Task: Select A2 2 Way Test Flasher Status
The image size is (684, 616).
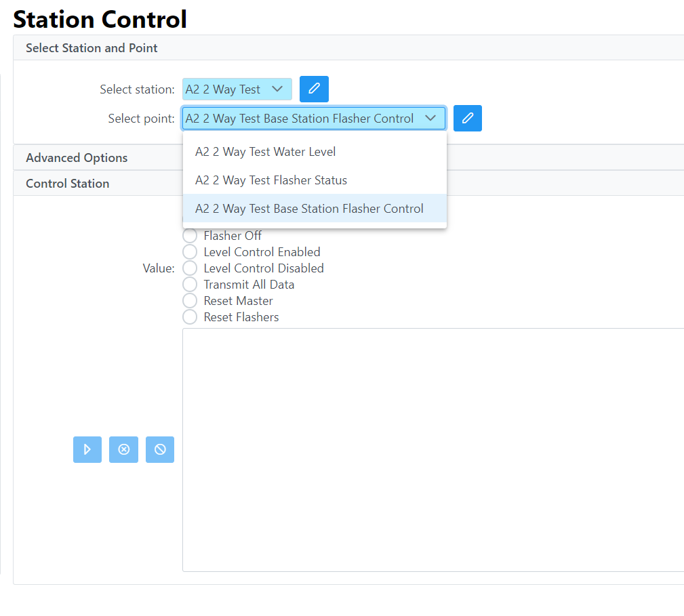Action: 271,180
